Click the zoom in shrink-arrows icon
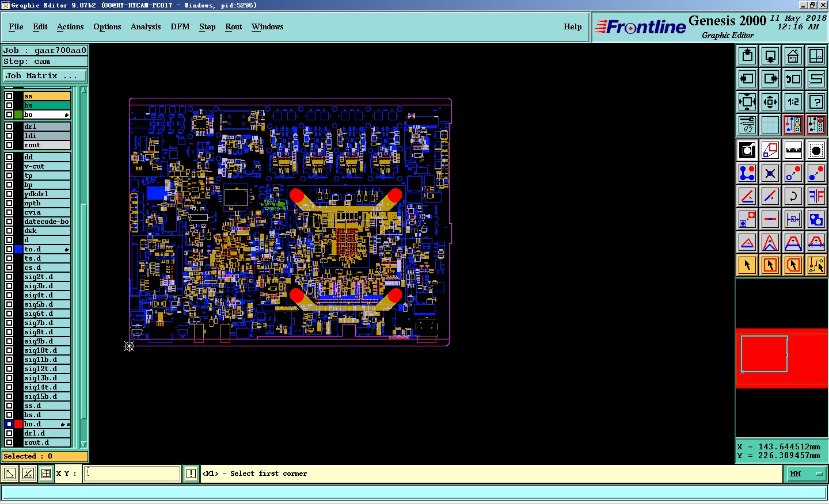This screenshot has height=504, width=829. tap(770, 102)
